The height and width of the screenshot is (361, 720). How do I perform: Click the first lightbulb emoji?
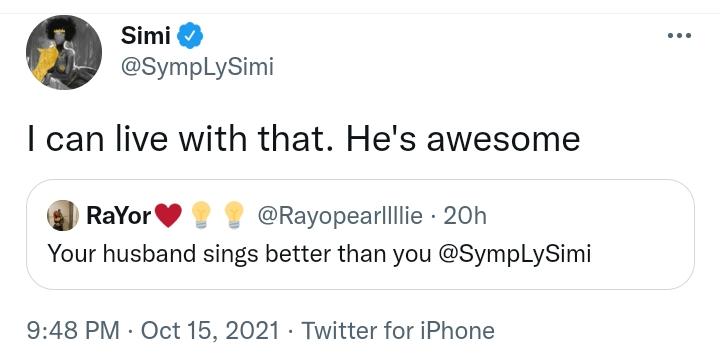coord(201,215)
